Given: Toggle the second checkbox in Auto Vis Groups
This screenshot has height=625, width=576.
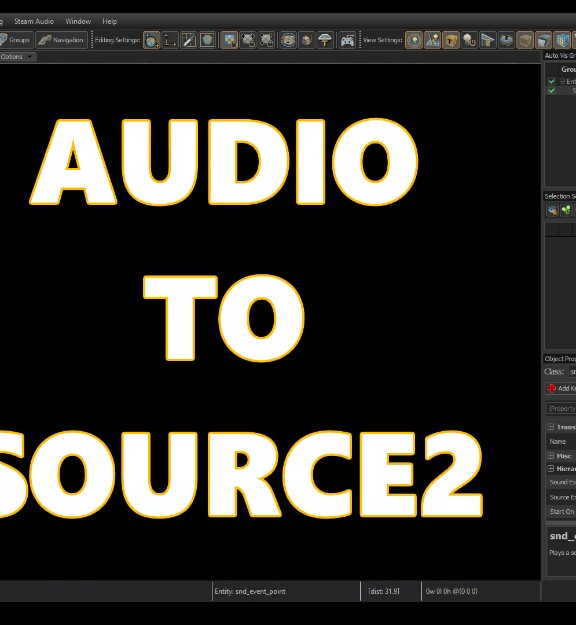Looking at the screenshot, I should tap(552, 91).
